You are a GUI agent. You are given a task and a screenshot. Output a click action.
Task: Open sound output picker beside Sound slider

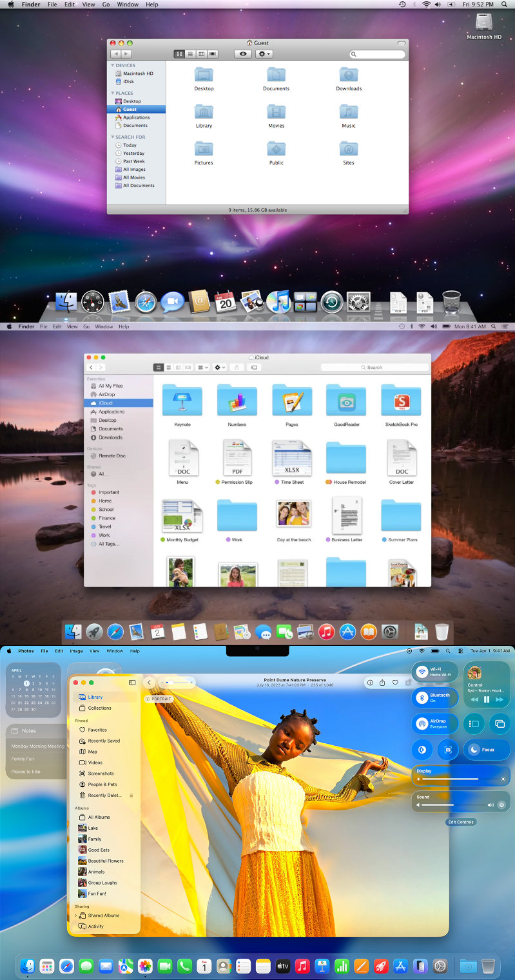pyautogui.click(x=501, y=805)
